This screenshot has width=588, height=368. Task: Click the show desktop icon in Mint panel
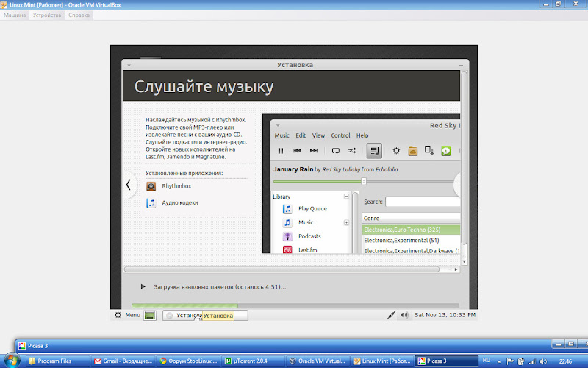click(150, 316)
